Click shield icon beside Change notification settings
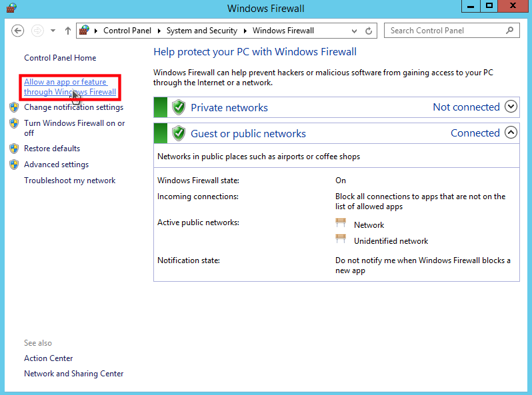The height and width of the screenshot is (395, 532). point(13,107)
